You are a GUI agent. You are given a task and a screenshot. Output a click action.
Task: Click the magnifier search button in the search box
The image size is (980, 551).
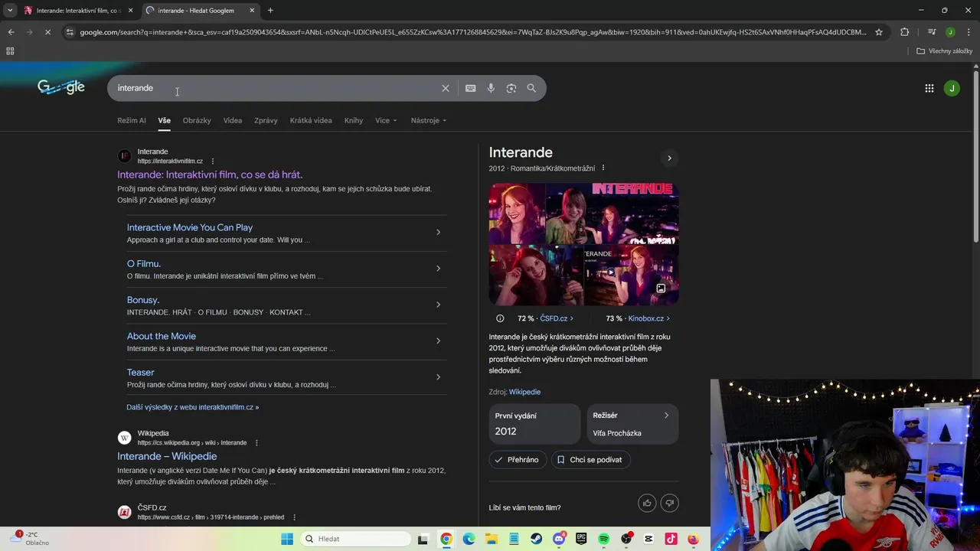tap(531, 88)
